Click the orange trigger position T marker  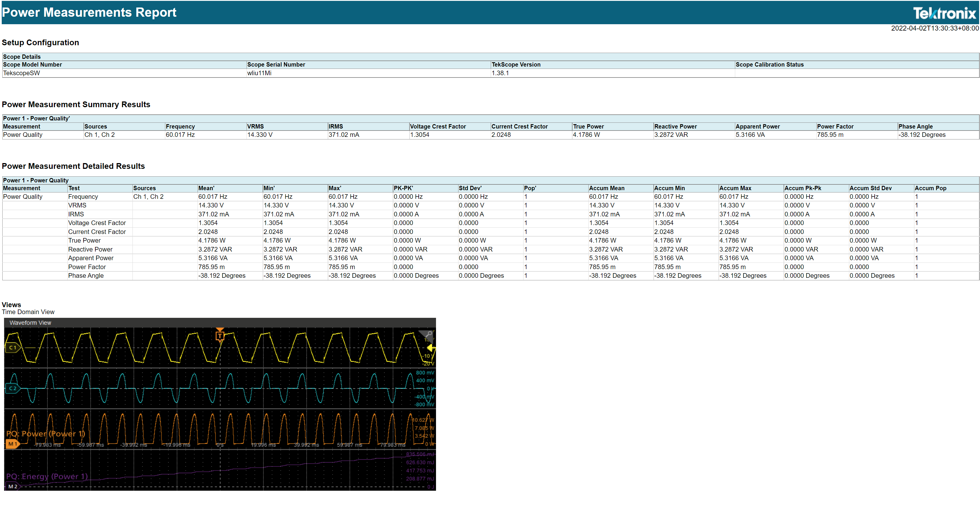coord(220,335)
